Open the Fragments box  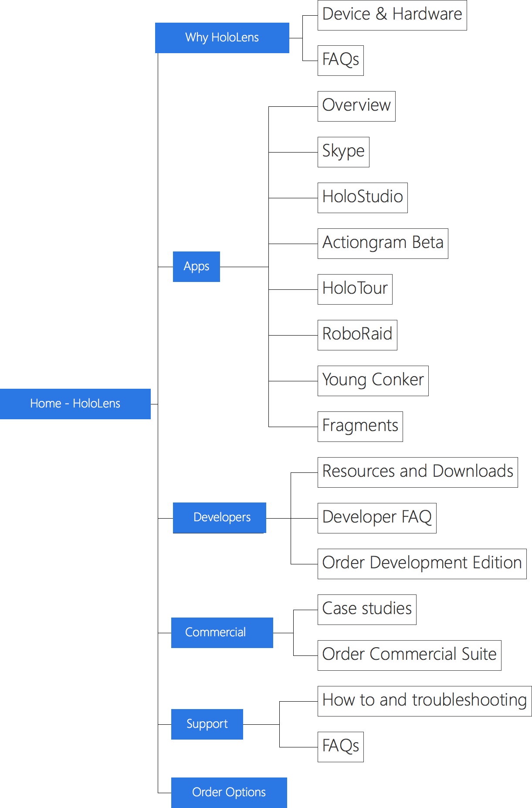pyautogui.click(x=360, y=427)
